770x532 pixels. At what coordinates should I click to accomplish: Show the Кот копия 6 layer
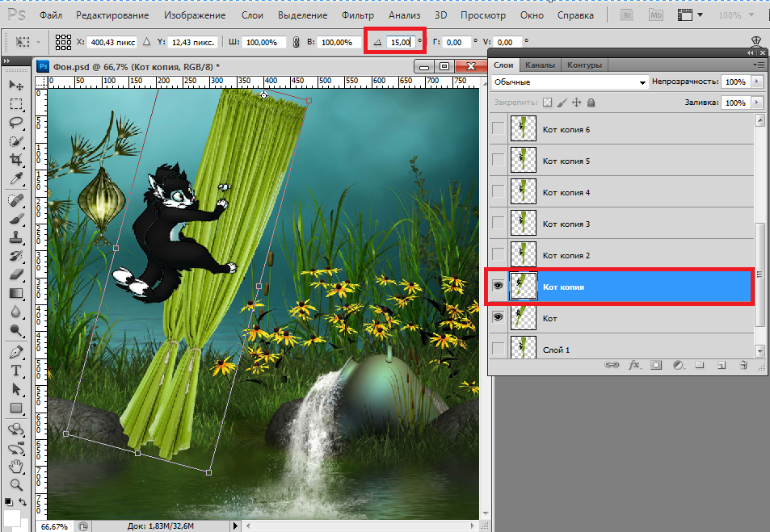click(x=499, y=129)
